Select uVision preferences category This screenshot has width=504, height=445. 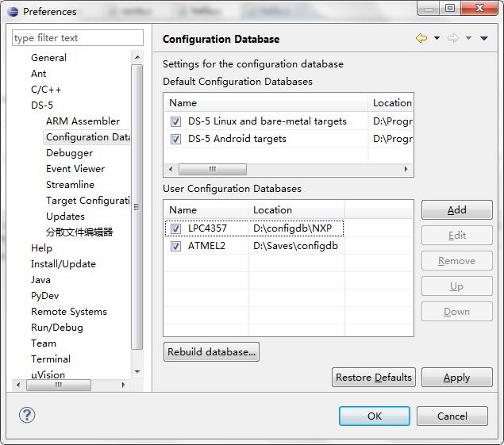point(48,374)
